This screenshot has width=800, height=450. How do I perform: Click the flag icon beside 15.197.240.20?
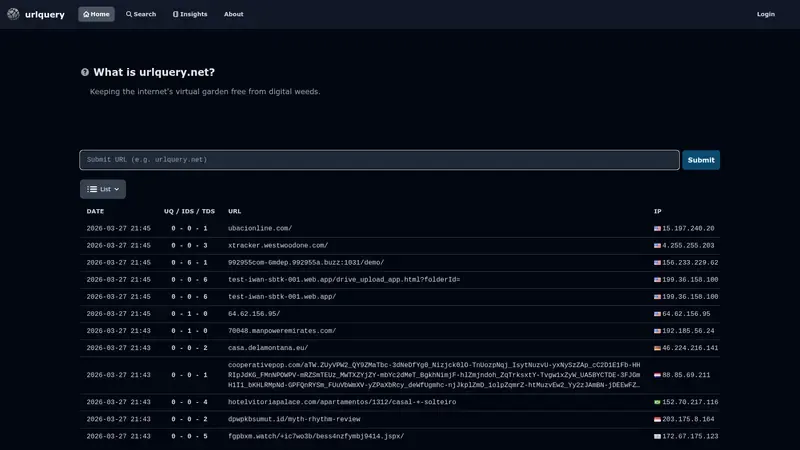tap(657, 229)
